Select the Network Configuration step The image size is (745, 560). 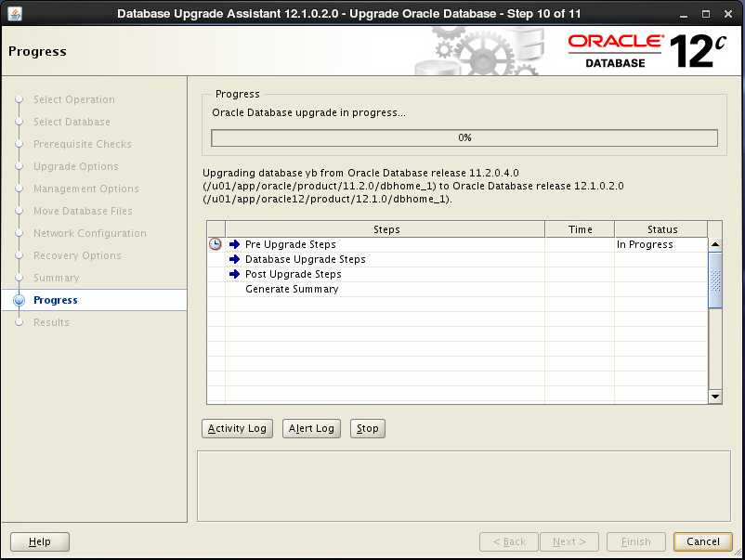pyautogui.click(x=90, y=233)
